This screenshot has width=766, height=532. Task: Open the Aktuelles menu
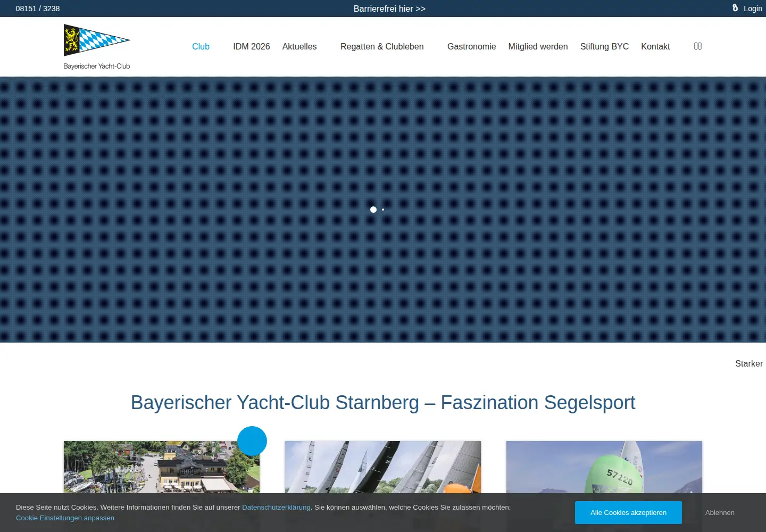pos(299,47)
